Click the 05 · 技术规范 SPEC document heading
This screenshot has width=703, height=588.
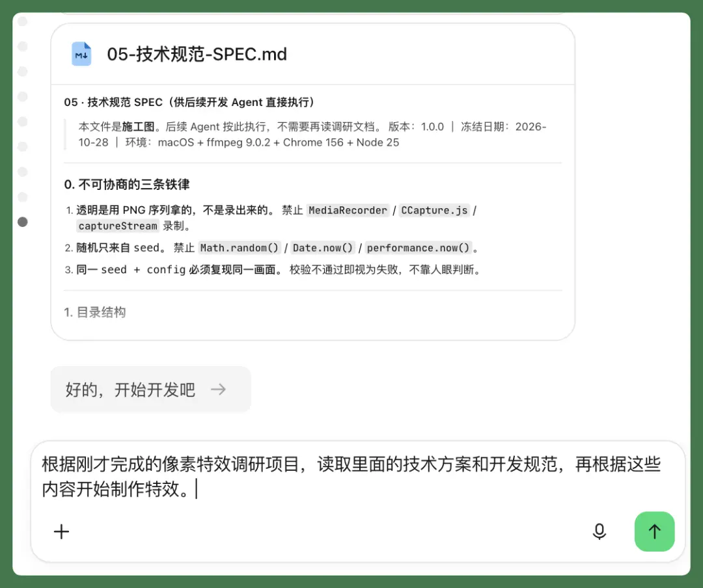pos(189,102)
